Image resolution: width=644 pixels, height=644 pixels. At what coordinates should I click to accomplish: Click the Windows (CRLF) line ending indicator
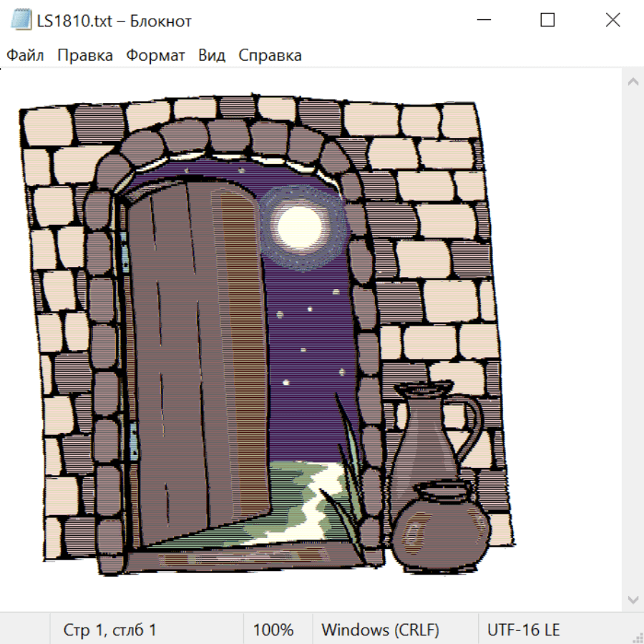coord(380,630)
